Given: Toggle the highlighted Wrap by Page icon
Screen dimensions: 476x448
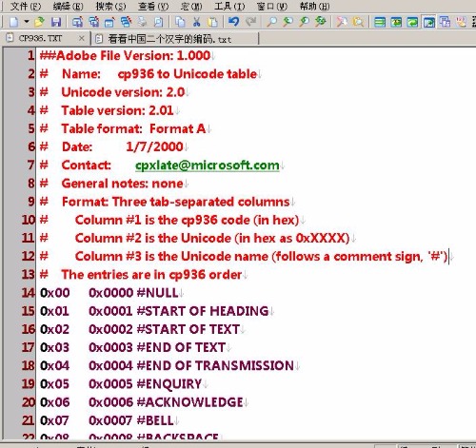Looking at the screenshot, I should [428, 22].
